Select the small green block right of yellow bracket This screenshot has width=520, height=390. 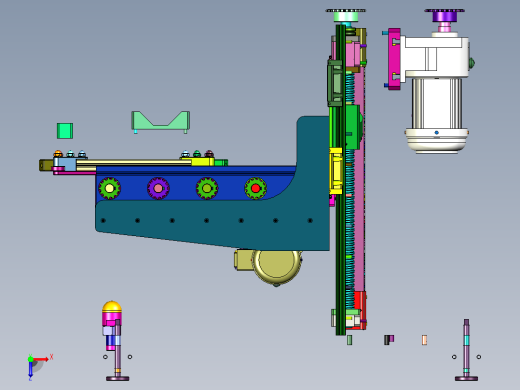tap(221, 163)
